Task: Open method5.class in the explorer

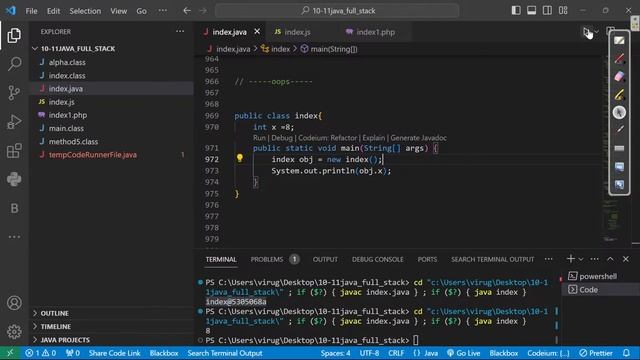Action: tap(73, 142)
